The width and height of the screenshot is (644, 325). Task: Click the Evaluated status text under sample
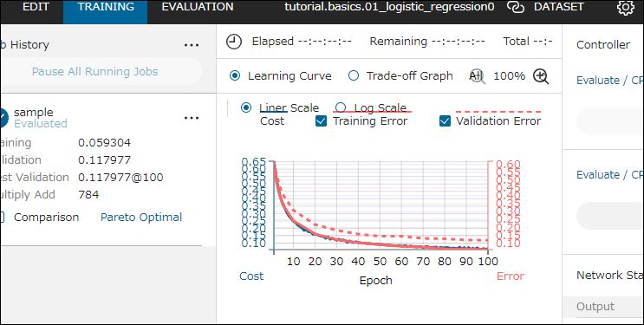point(41,124)
